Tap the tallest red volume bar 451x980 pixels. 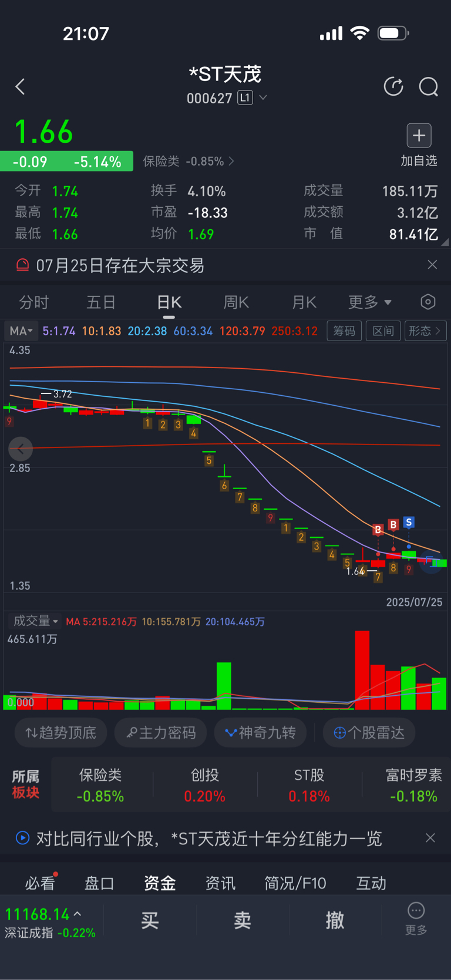click(362, 671)
